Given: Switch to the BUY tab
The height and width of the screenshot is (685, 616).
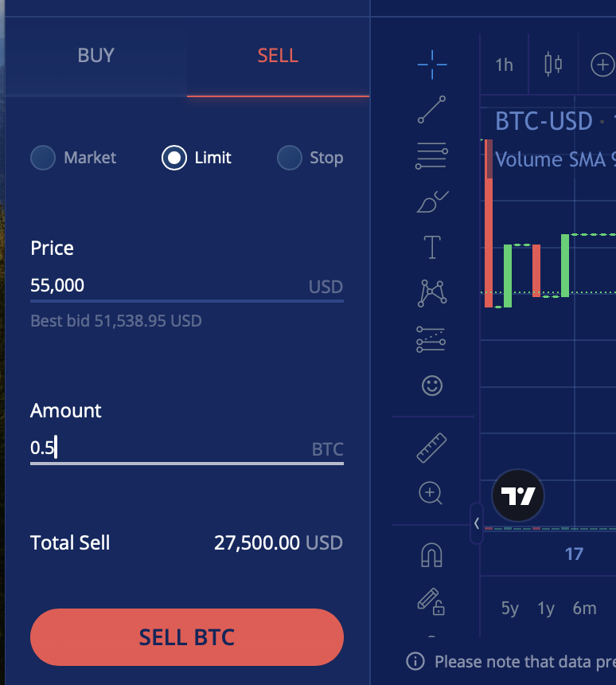Looking at the screenshot, I should tap(96, 56).
